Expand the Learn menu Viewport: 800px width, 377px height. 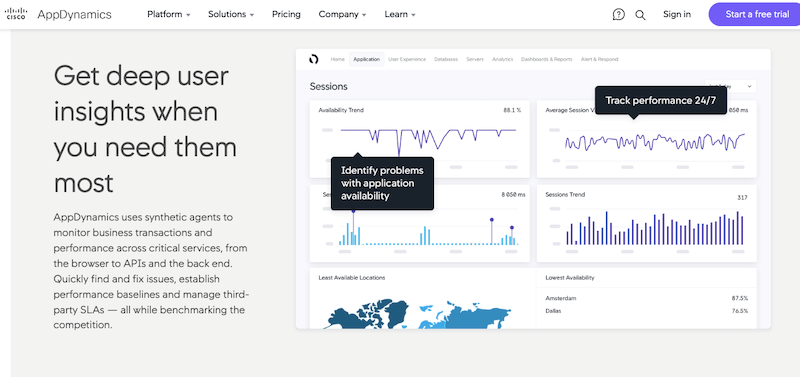[400, 14]
